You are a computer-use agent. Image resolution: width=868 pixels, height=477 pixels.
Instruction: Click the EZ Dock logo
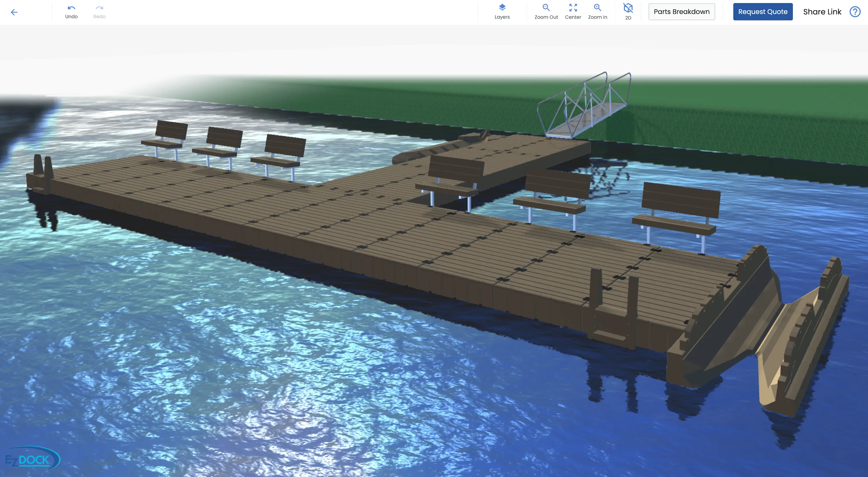(32, 459)
